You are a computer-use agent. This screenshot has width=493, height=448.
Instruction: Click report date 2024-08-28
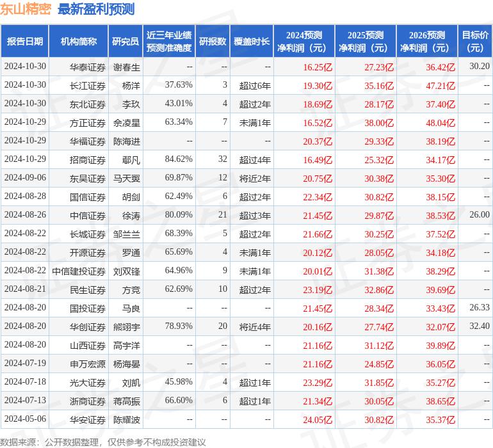click(x=25, y=196)
